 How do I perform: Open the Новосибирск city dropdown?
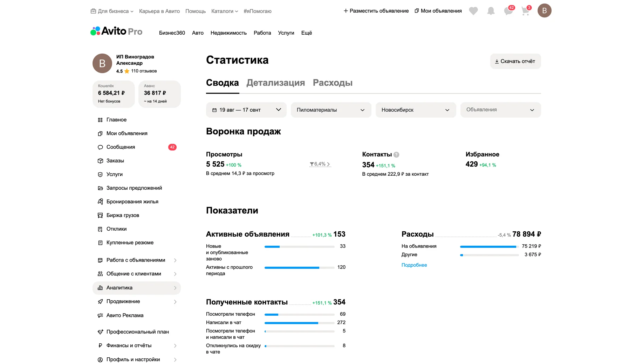[416, 110]
